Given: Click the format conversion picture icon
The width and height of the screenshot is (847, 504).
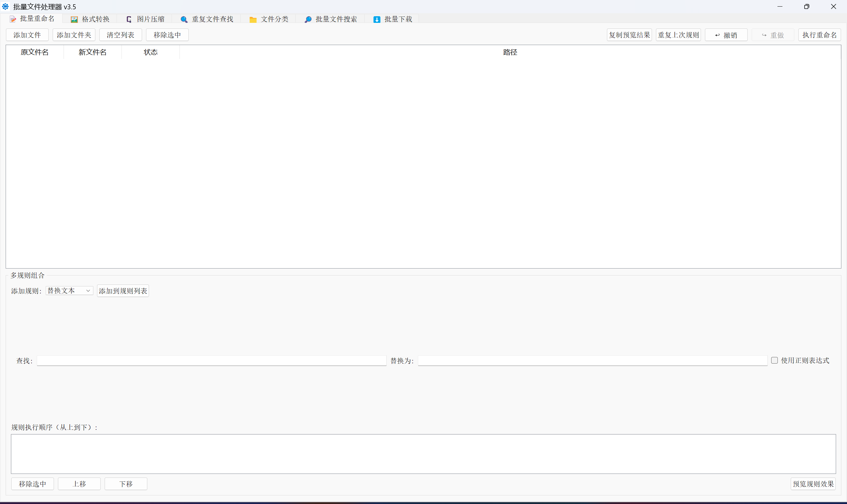Looking at the screenshot, I should (x=74, y=19).
